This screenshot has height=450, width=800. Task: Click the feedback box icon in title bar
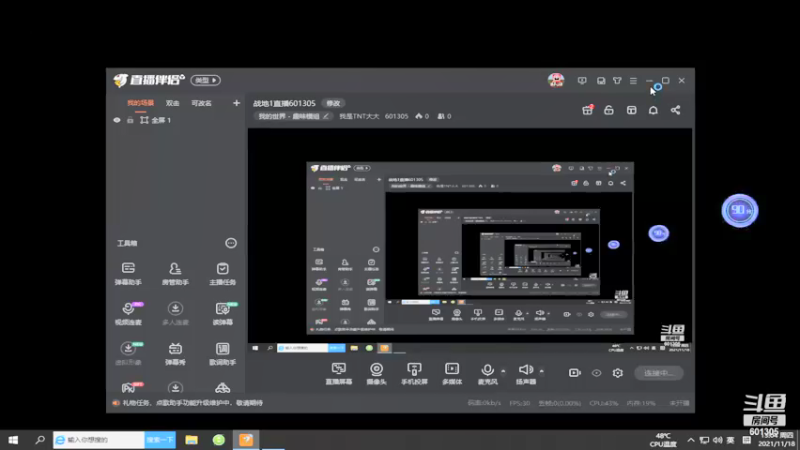tap(601, 81)
